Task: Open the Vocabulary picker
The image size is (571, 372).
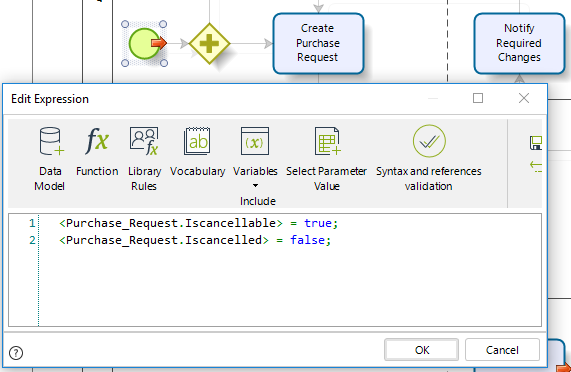Action: tap(197, 152)
